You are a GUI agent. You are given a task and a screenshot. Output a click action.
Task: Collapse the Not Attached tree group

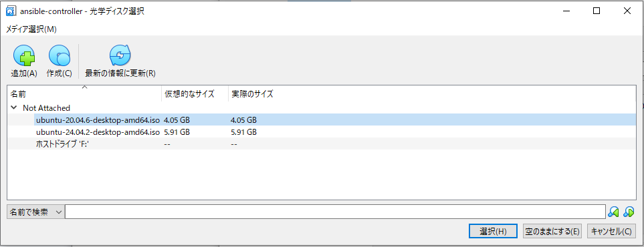[14, 108]
